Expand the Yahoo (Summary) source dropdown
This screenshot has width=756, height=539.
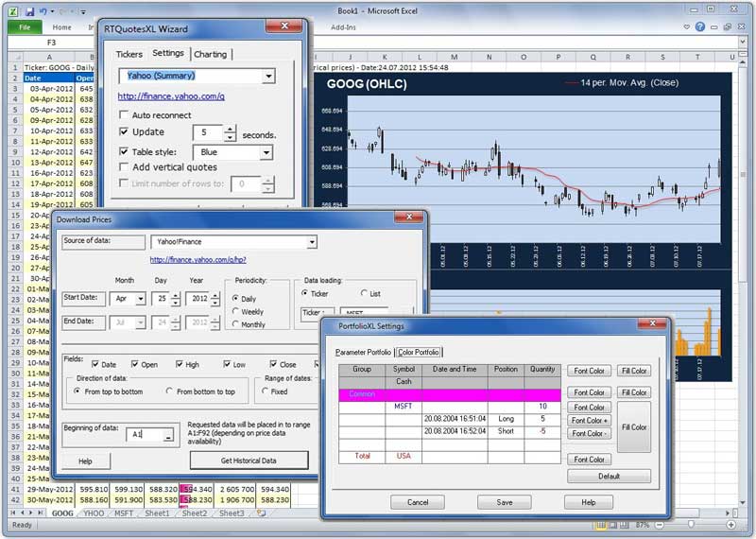point(268,76)
